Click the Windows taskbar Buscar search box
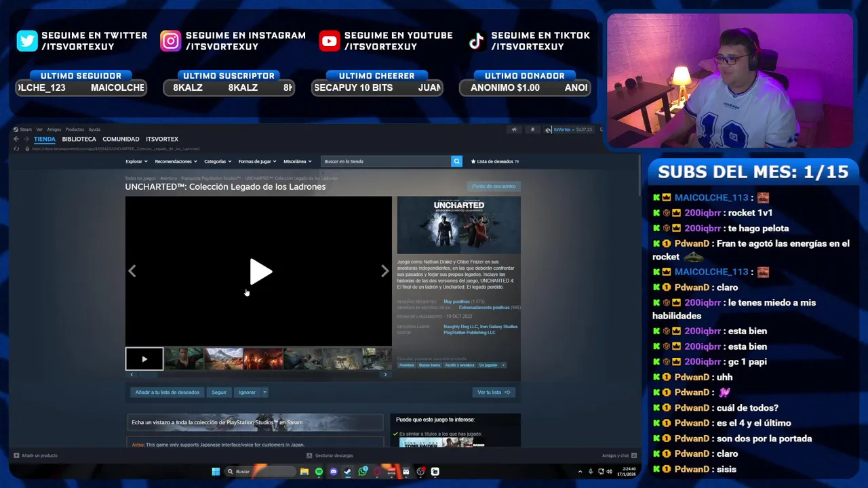Image resolution: width=868 pixels, height=488 pixels. tap(261, 472)
